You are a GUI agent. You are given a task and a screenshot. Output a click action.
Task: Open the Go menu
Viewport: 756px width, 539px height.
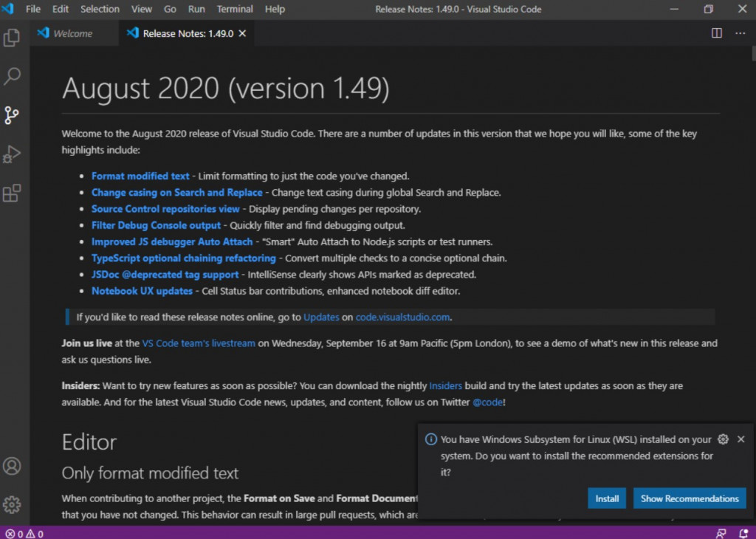coord(170,9)
